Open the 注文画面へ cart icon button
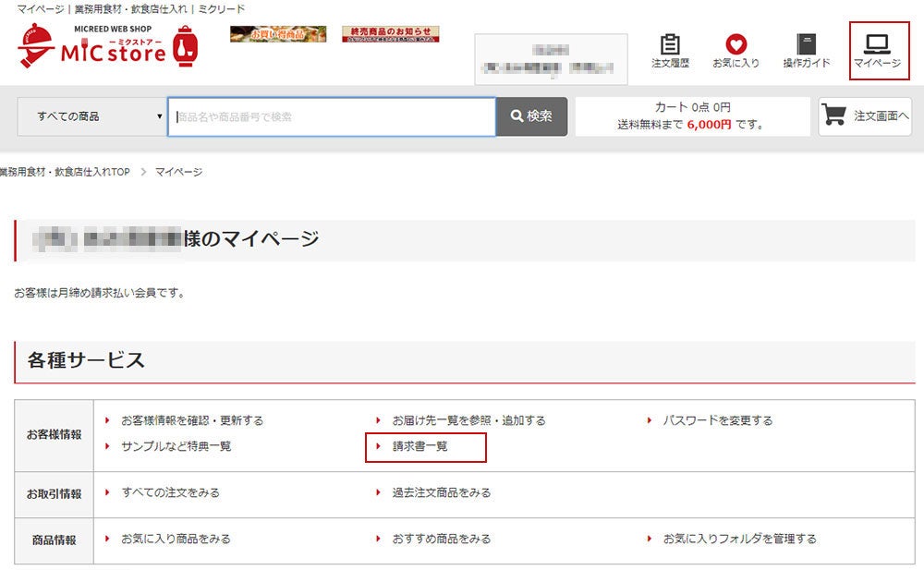The height and width of the screenshot is (570, 924). [865, 116]
